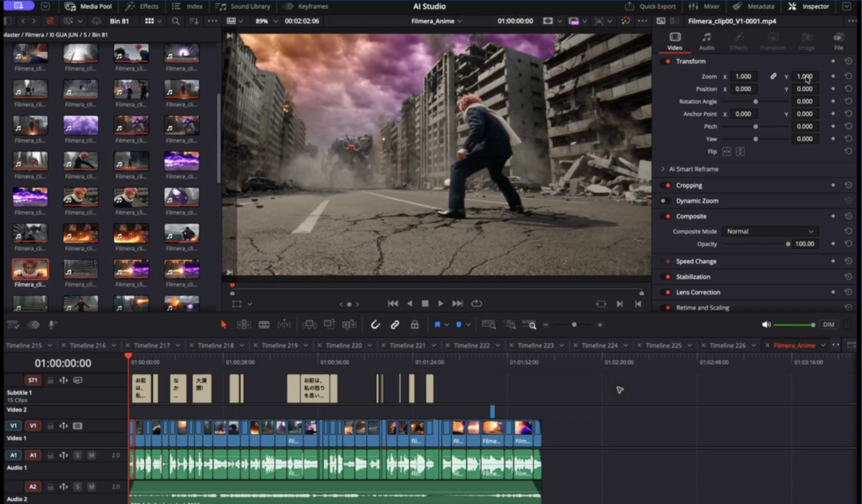
Task: Reset the Transform settings
Action: (848, 61)
